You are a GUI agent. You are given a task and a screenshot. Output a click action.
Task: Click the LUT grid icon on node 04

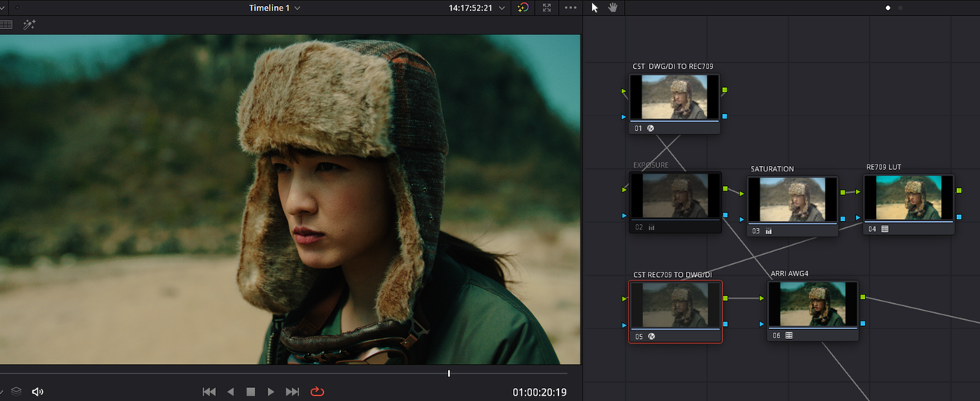click(x=885, y=229)
